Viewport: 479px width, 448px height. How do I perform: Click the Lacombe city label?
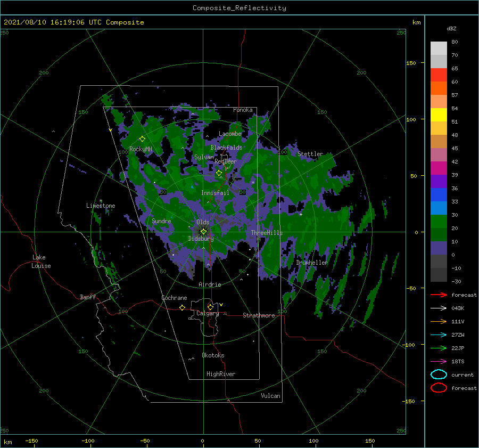230,134
